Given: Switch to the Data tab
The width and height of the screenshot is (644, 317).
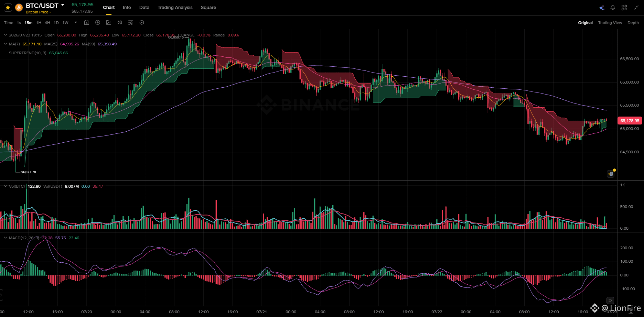Looking at the screenshot, I should (144, 7).
